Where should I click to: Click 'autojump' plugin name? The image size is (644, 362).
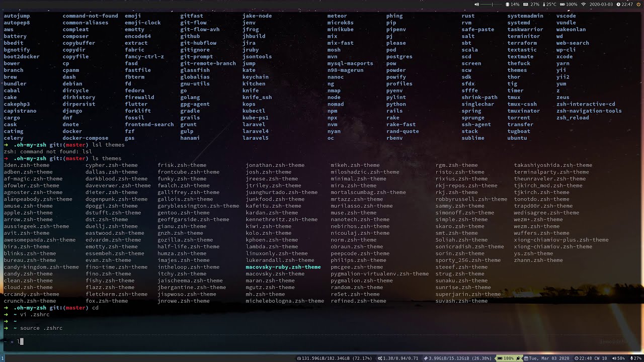17,16
